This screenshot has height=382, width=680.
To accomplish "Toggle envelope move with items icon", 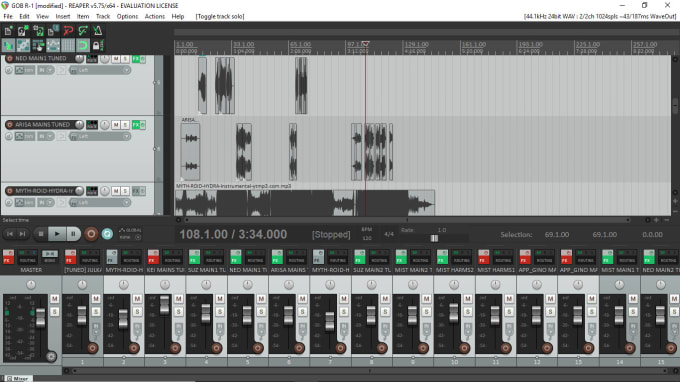I will [53, 45].
